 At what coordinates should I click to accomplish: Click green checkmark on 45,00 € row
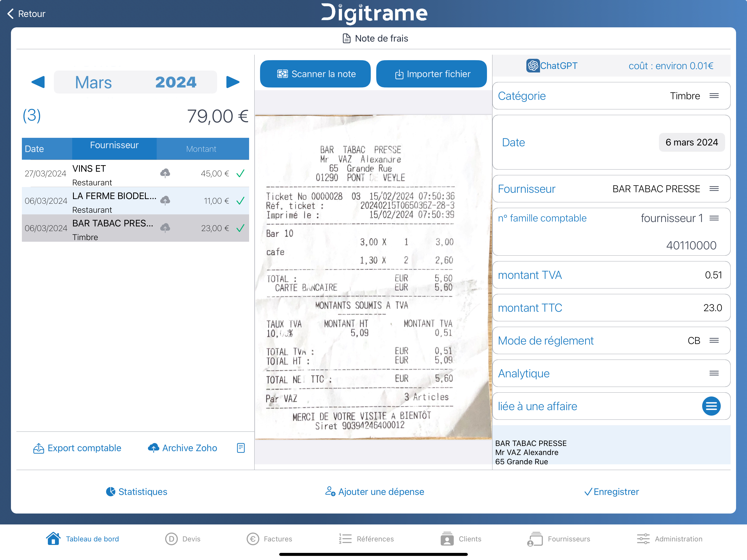(x=240, y=174)
